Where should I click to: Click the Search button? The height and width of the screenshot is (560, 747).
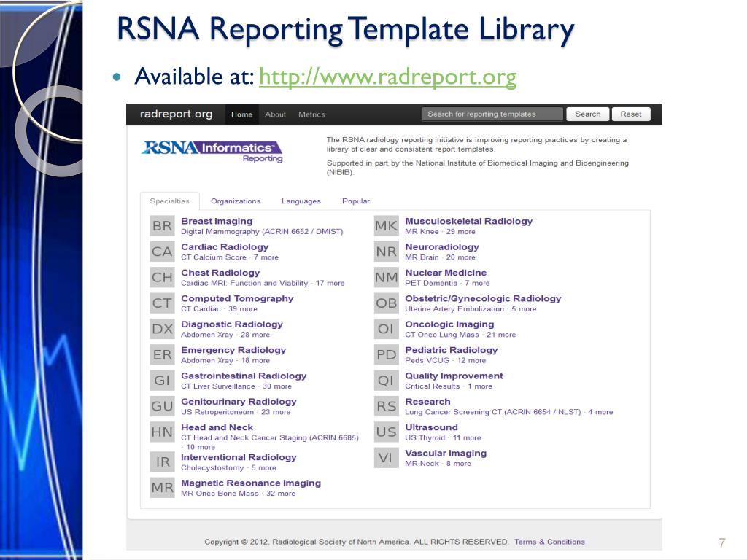[x=588, y=114]
